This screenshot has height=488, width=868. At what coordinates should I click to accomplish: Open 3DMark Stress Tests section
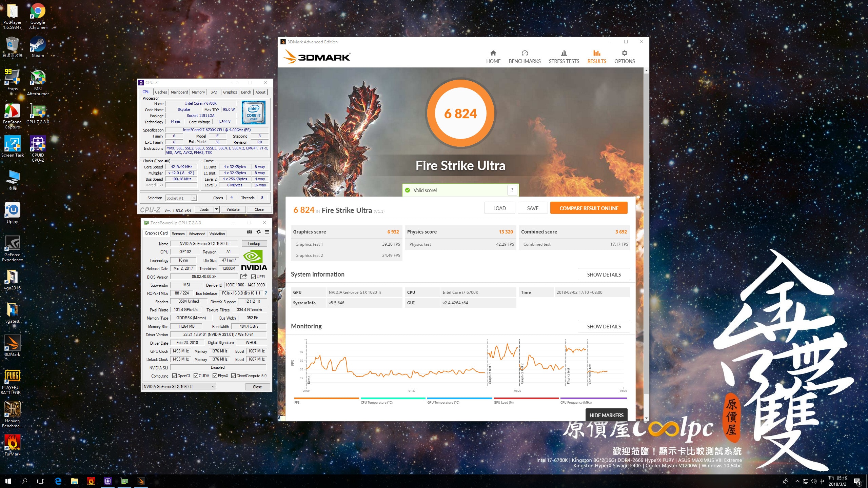564,57
